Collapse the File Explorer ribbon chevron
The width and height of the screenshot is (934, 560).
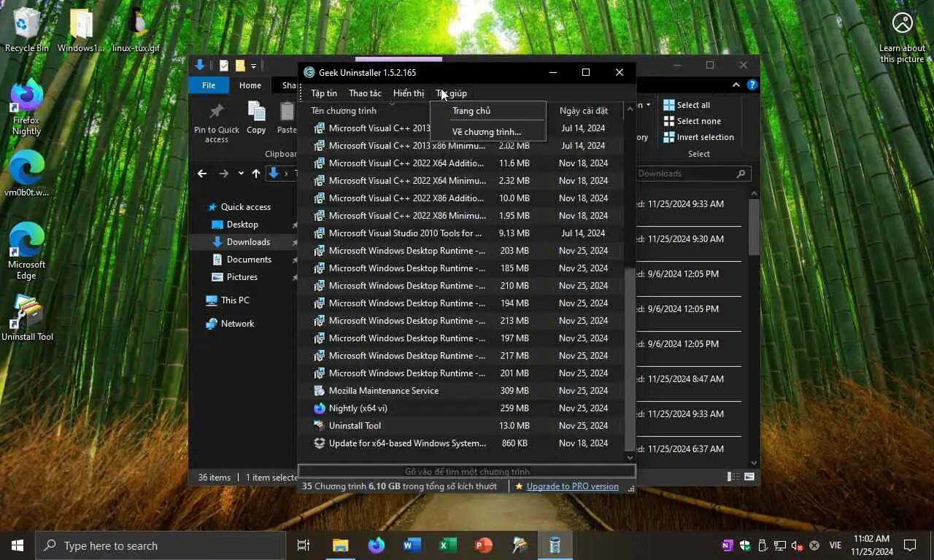coord(737,85)
